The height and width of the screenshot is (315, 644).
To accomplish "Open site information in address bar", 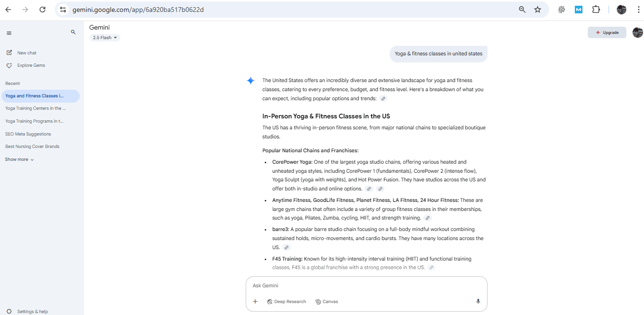I will coord(63,10).
